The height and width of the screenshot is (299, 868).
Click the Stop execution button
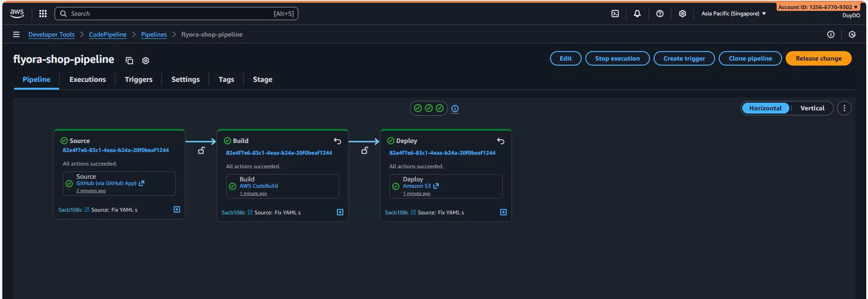pyautogui.click(x=617, y=58)
